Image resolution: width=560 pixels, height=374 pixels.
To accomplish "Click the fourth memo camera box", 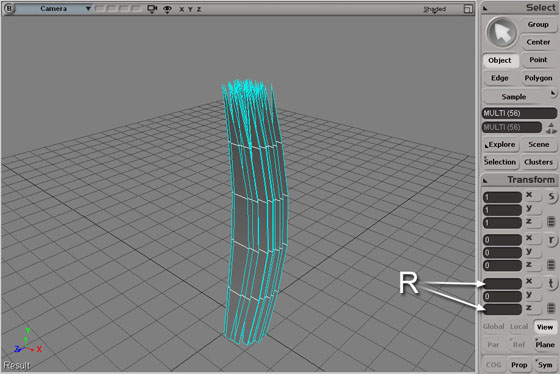I will click(136, 9).
